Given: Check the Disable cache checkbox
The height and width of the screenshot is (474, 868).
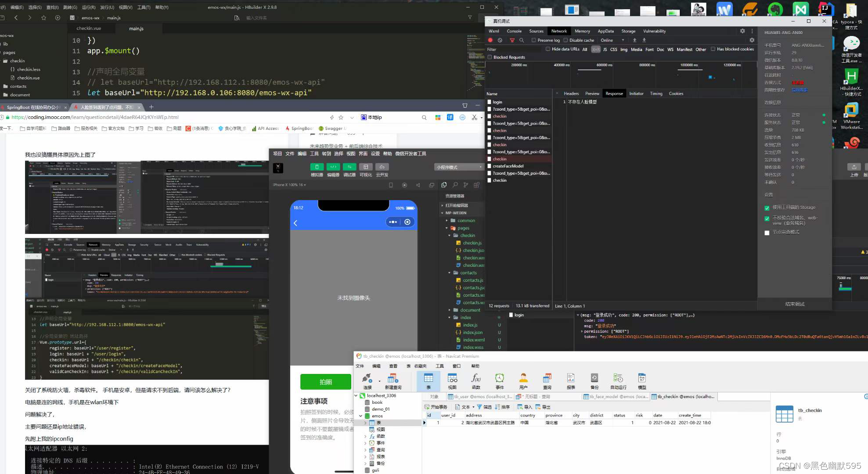Looking at the screenshot, I should click(566, 40).
